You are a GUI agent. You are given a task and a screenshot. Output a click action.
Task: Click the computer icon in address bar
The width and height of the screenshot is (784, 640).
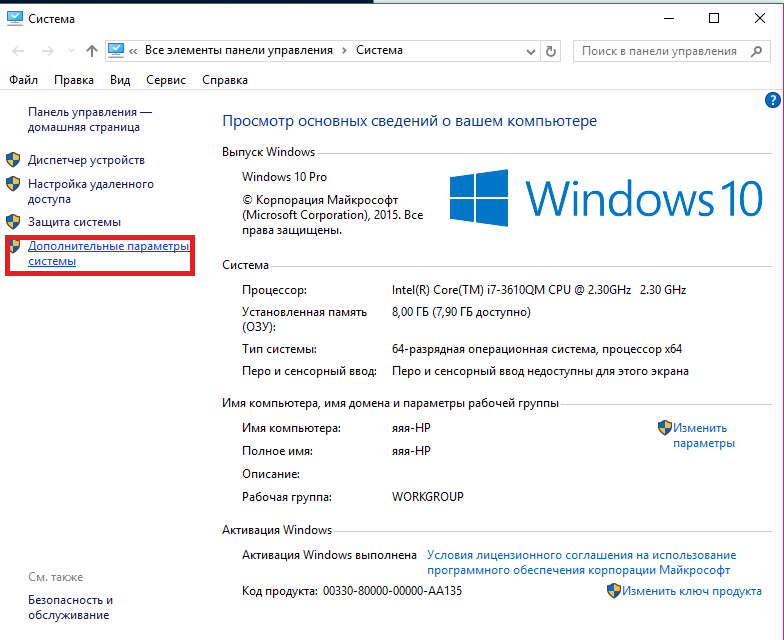tap(116, 50)
